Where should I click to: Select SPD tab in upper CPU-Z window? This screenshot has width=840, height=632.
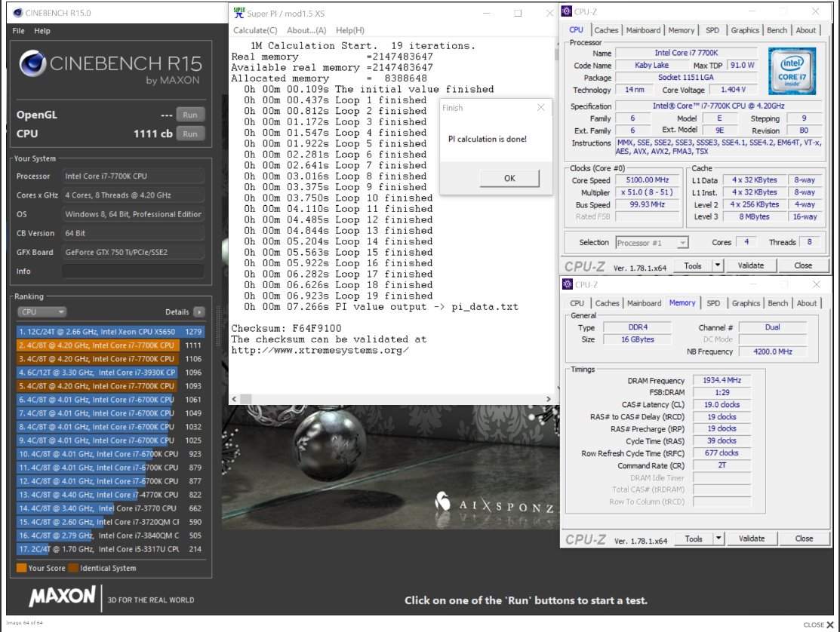click(712, 30)
